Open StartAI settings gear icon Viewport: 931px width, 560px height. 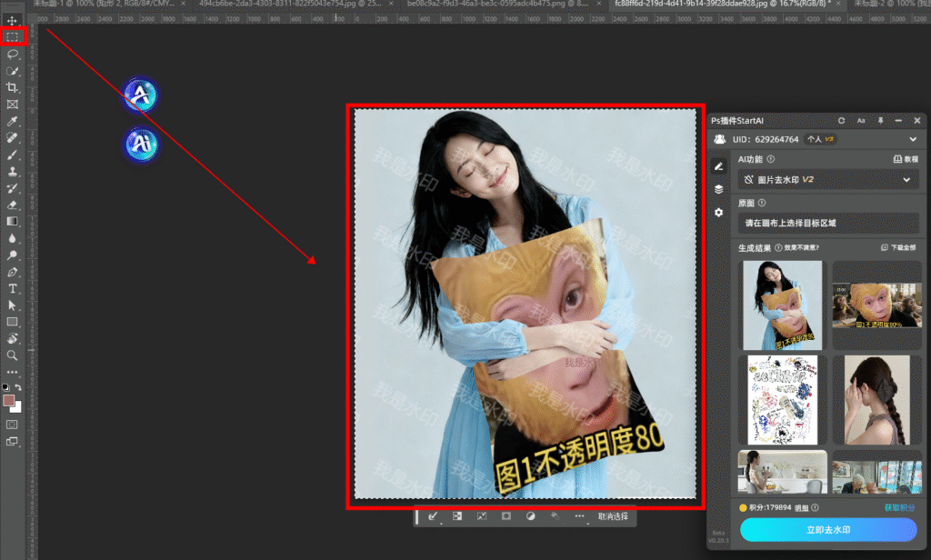(718, 212)
